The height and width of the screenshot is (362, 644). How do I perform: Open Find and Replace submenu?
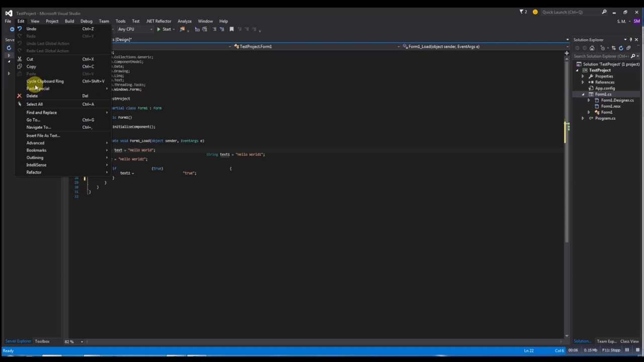point(63,113)
